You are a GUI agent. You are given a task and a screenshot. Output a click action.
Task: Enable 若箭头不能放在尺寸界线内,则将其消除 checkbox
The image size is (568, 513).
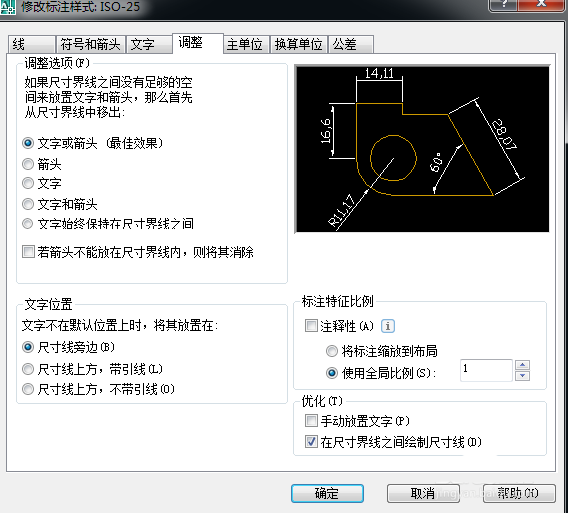pos(28,252)
